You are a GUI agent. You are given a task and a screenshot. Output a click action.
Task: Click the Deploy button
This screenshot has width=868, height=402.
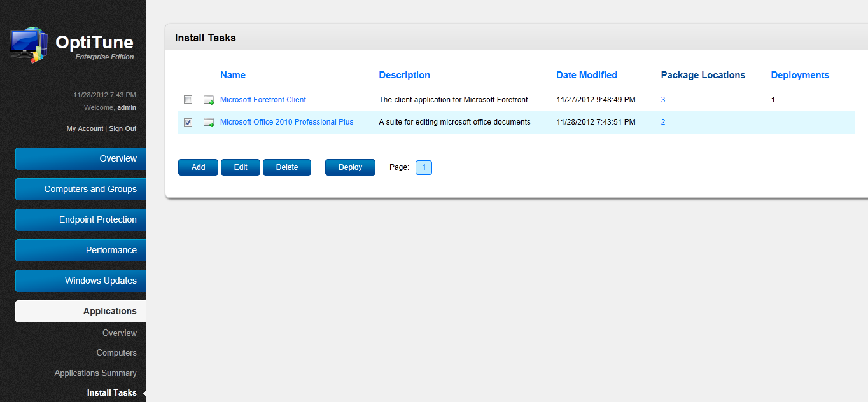click(x=350, y=167)
